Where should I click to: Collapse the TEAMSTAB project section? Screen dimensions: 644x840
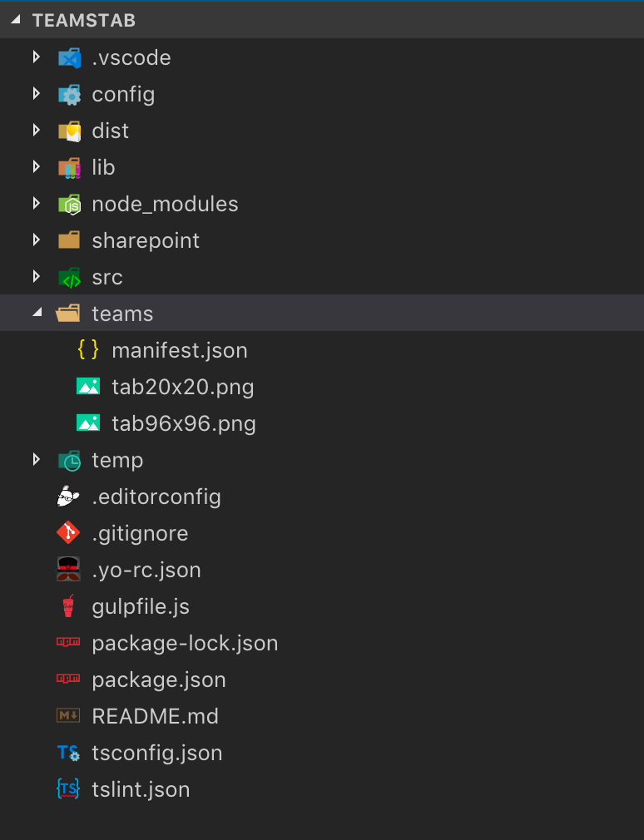point(16,20)
